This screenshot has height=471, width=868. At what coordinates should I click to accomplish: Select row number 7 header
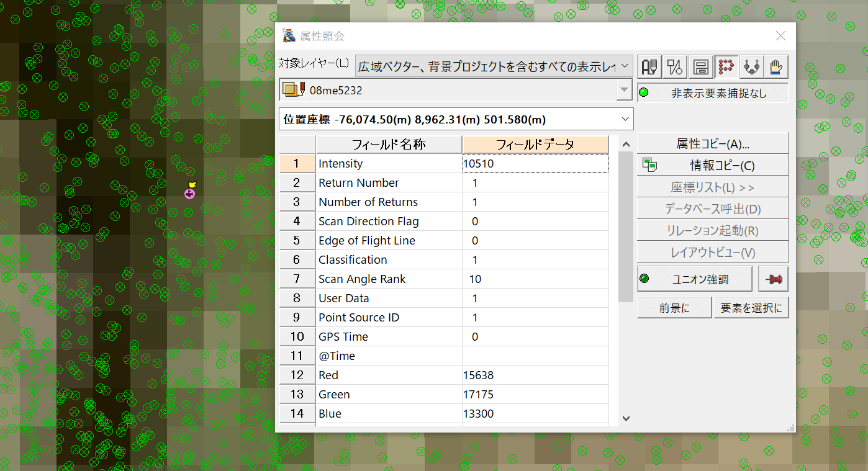297,279
